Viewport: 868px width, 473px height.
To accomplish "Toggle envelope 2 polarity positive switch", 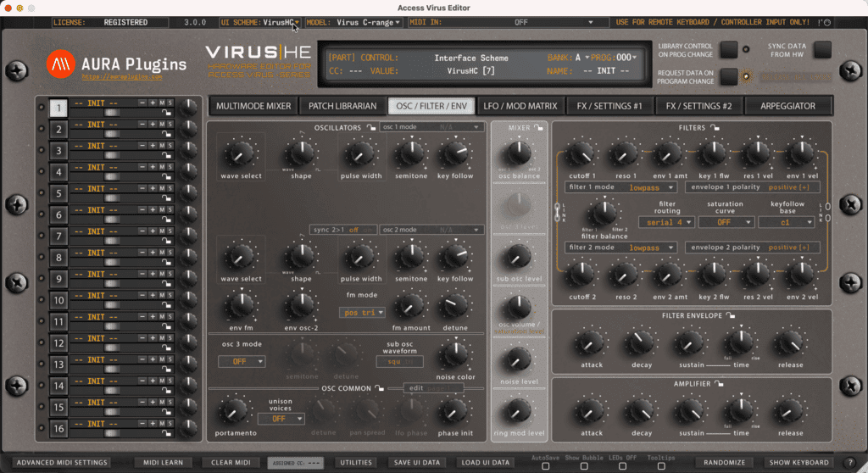I will (x=753, y=248).
